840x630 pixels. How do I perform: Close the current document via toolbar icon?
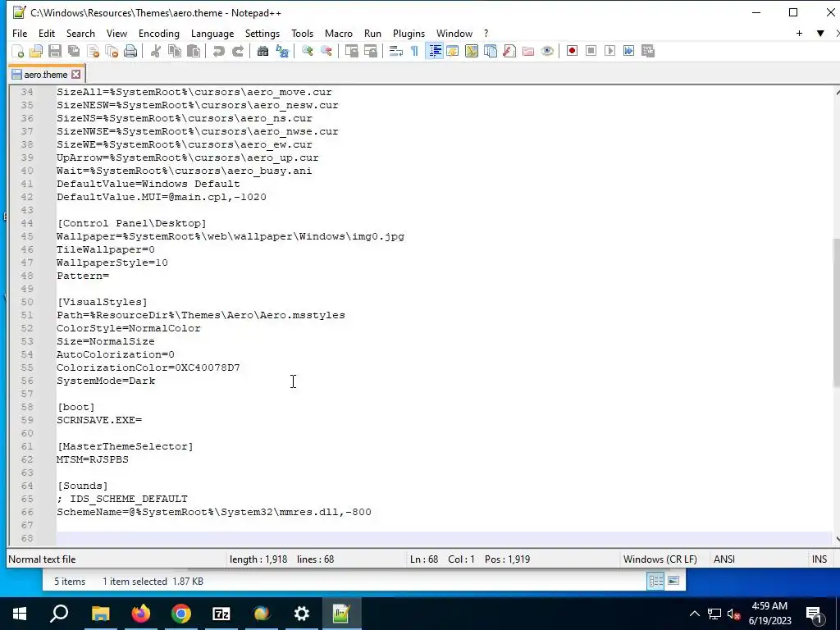point(93,51)
